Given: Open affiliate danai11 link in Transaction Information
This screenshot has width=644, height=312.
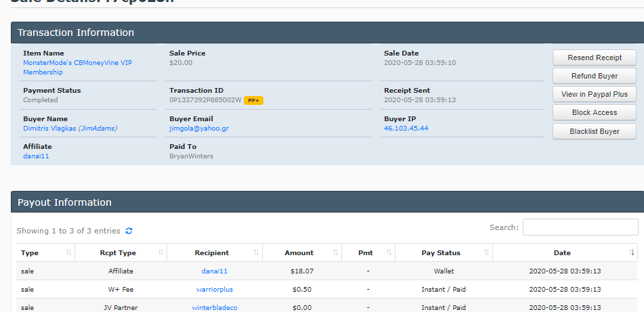Looking at the screenshot, I should point(36,156).
